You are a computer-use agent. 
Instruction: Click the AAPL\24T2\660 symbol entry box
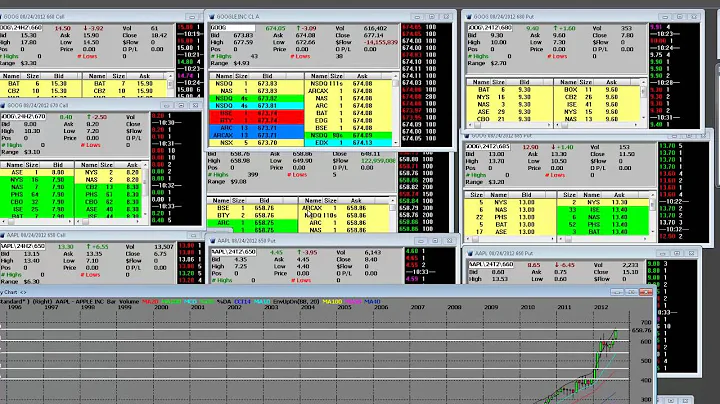pos(490,264)
